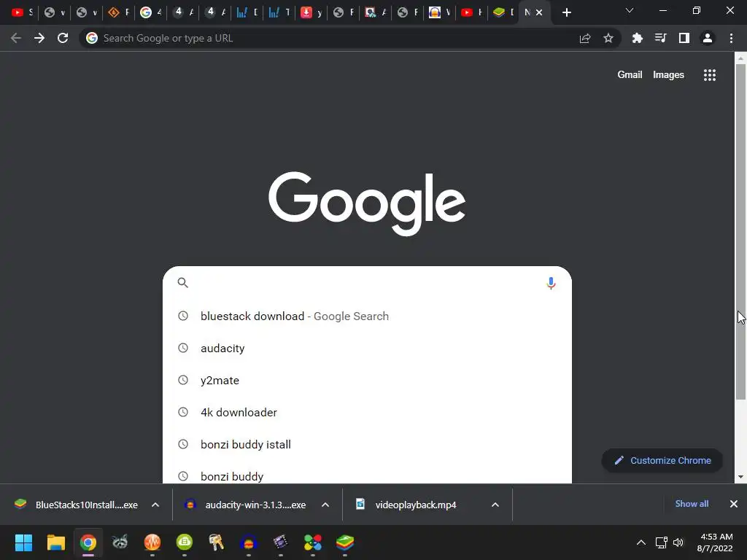Open File Explorer from taskbar
Screen dimensions: 747x560
[x=55, y=542]
